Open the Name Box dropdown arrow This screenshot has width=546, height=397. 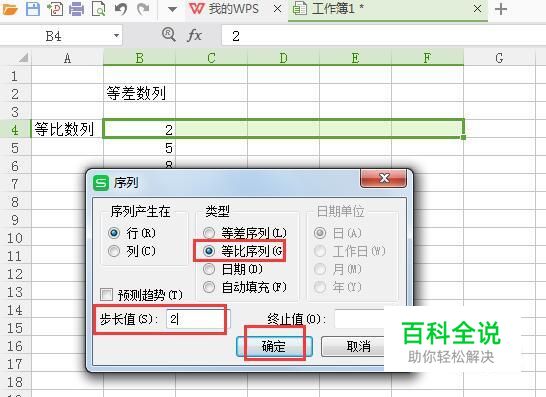[x=116, y=36]
